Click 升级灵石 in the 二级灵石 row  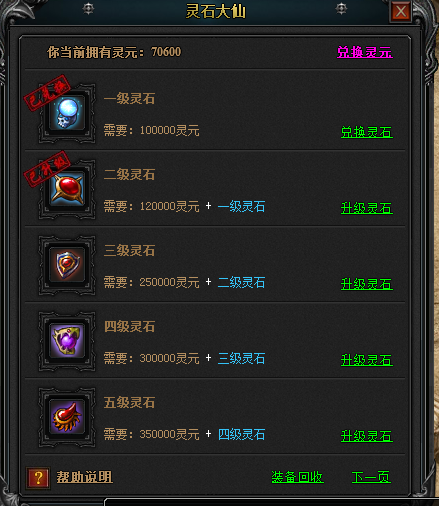pos(367,208)
